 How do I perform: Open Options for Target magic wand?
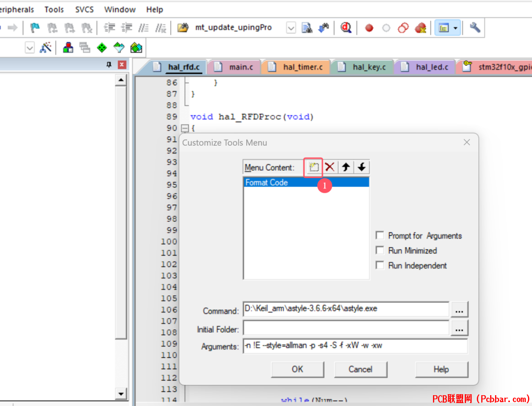45,47
